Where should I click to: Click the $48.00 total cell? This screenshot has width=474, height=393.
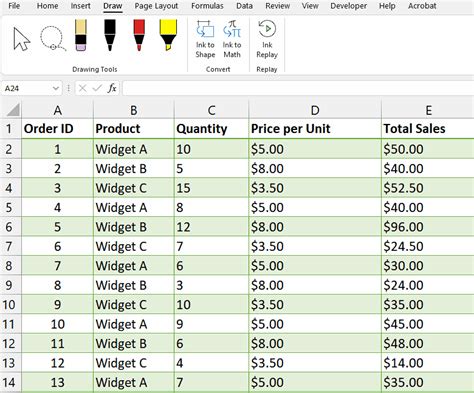(428, 344)
